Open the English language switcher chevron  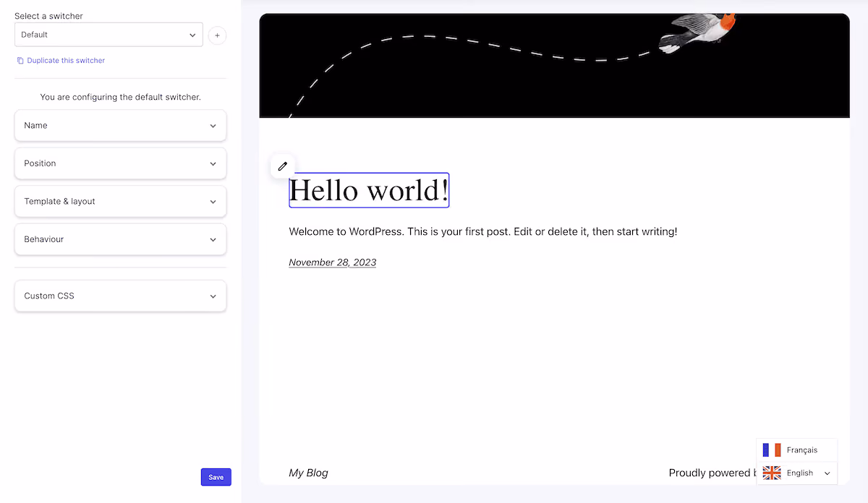coord(827,473)
